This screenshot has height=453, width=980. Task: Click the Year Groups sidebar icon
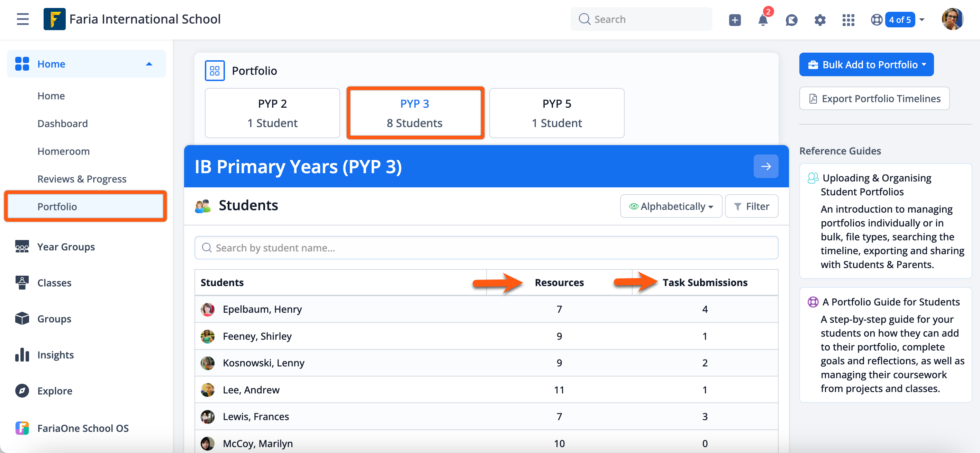22,246
